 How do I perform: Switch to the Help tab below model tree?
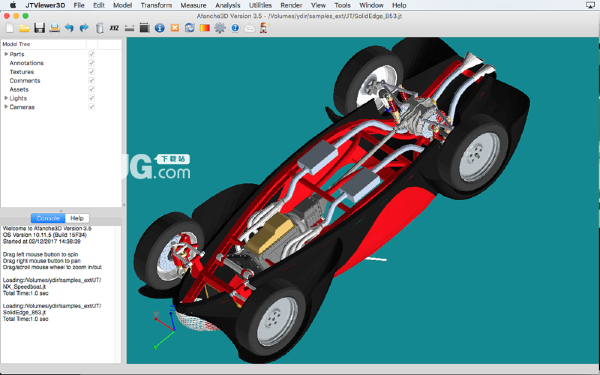click(77, 218)
